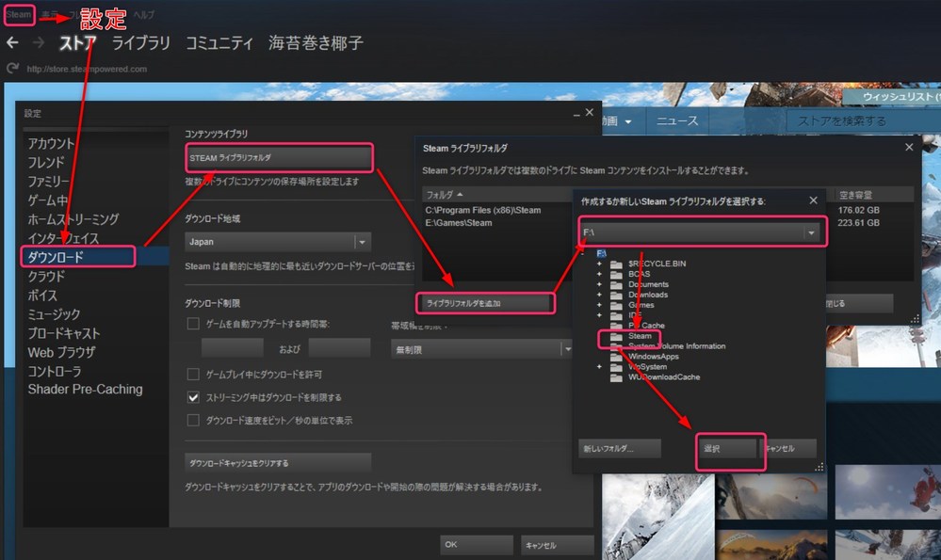The height and width of the screenshot is (560, 941).
Task: Click the STEAM ライブラリフォルダ button
Action: (x=279, y=157)
